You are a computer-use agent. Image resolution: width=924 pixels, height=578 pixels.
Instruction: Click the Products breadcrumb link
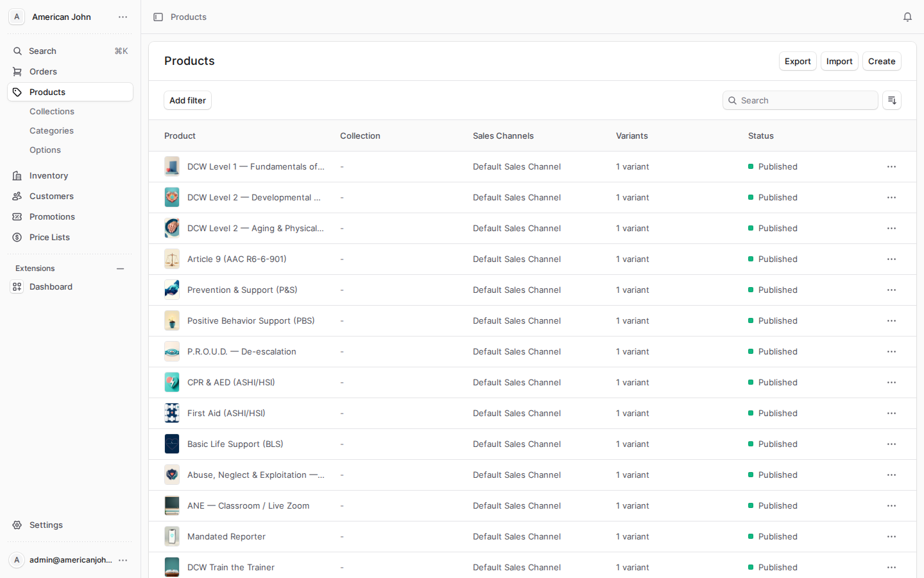pyautogui.click(x=189, y=17)
